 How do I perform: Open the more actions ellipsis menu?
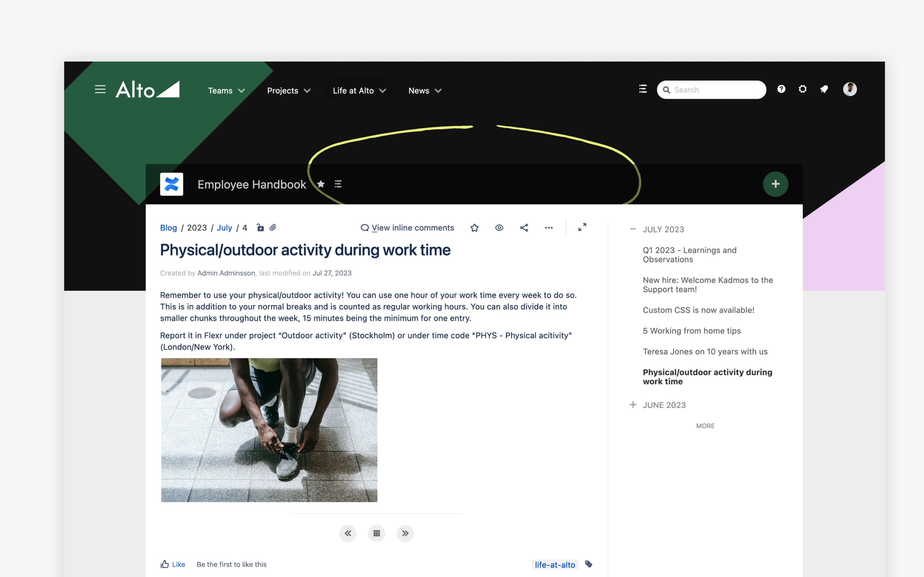549,228
